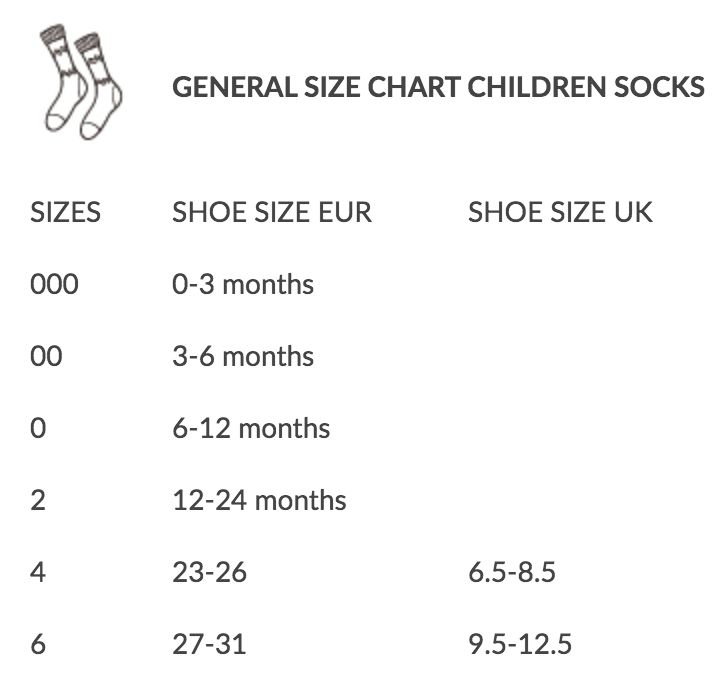Screen dimensions: 722x678
Task: Click the EUR shoe size 23-26
Action: coord(209,572)
